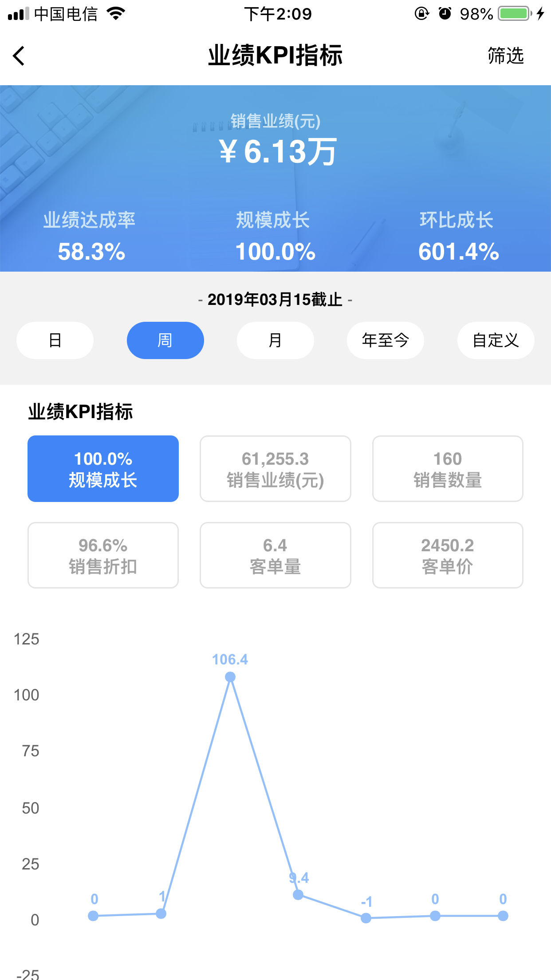Viewport: 551px width, 980px height.
Task: Open the 自定义 custom date range
Action: (x=496, y=340)
